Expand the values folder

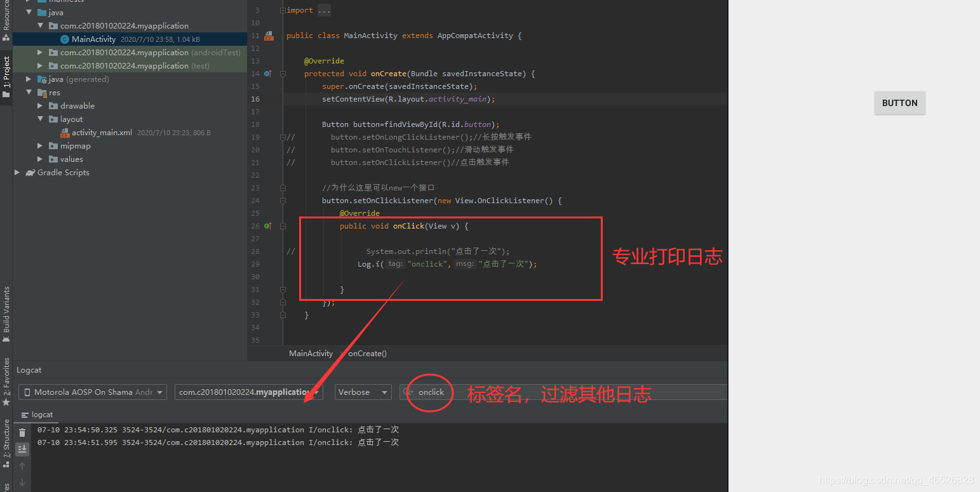41,159
